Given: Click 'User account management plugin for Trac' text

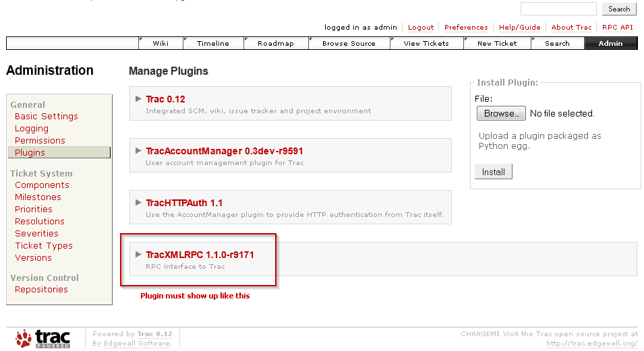Looking at the screenshot, I should tap(225, 162).
